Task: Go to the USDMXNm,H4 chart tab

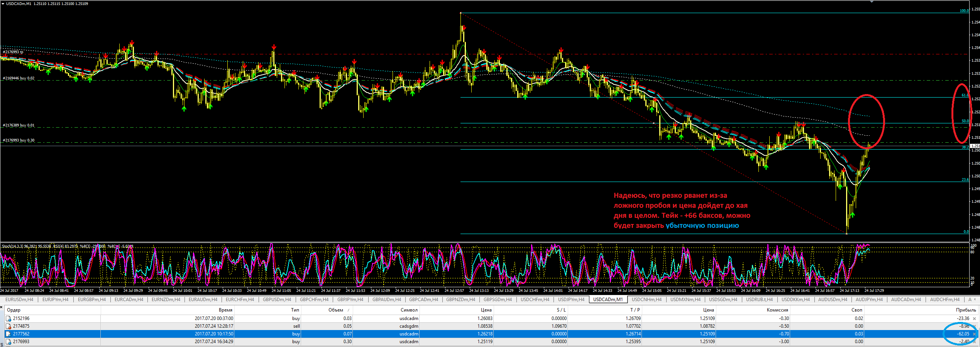Action: pos(685,300)
